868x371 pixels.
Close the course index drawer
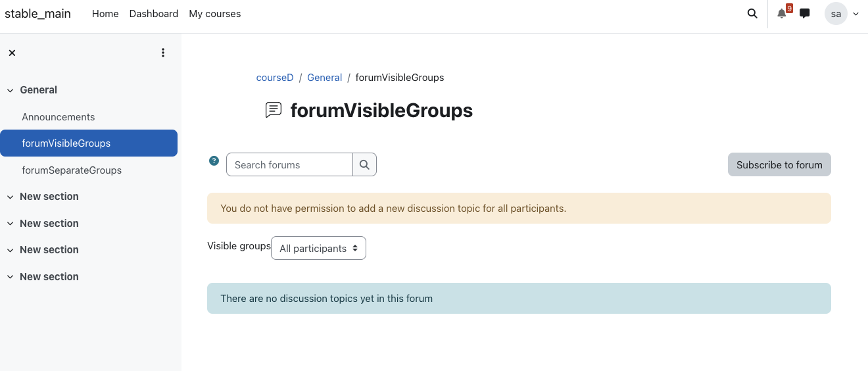coord(12,53)
